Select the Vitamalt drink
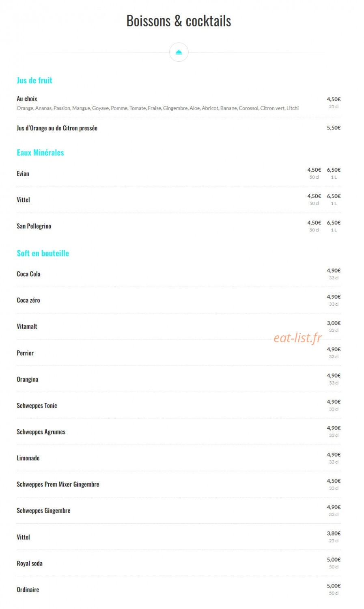 (27, 326)
